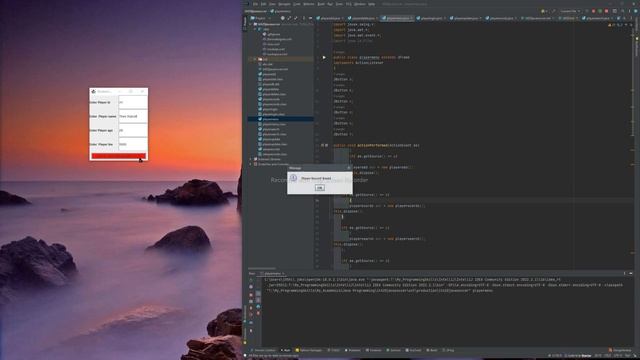Click the Rerun icon in the Run panel
The height and width of the screenshot is (360, 640).
coord(251,280)
